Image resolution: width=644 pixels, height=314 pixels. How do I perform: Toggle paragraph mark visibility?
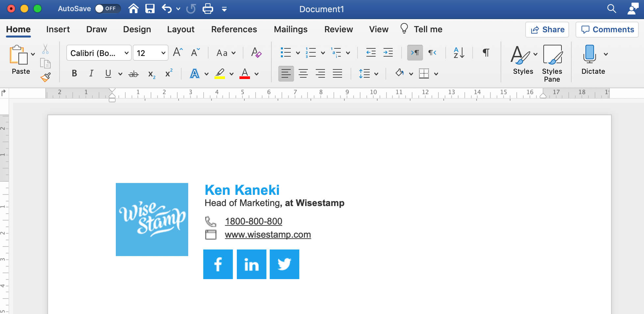[485, 53]
